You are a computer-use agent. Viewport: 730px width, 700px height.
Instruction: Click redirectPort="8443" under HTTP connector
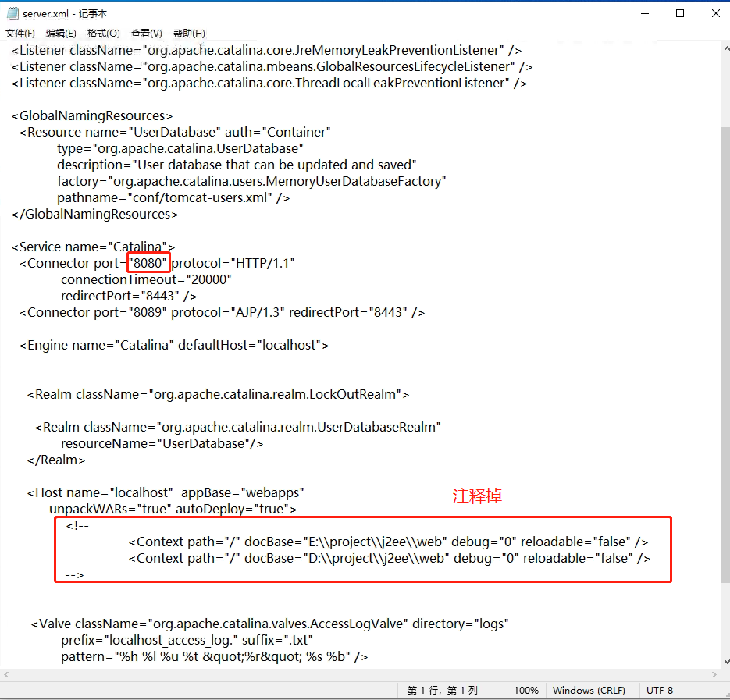point(129,296)
